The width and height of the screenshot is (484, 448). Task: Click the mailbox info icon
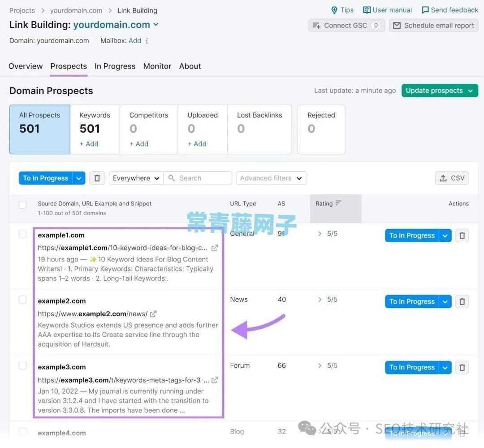147,41
